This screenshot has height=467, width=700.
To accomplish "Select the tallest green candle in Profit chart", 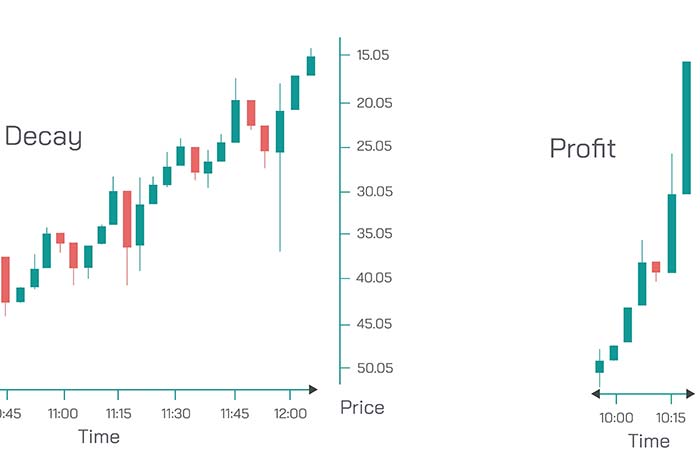I will click(x=687, y=127).
